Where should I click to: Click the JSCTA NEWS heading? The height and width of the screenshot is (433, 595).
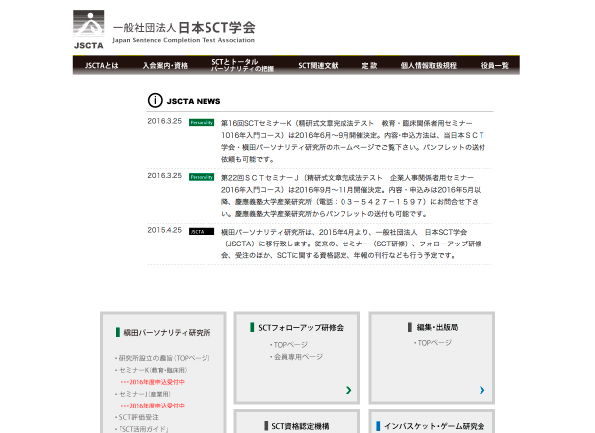point(194,101)
